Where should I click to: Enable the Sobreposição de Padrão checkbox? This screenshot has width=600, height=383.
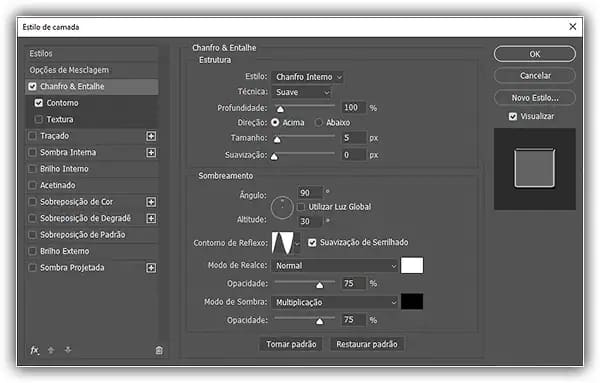[x=33, y=235]
